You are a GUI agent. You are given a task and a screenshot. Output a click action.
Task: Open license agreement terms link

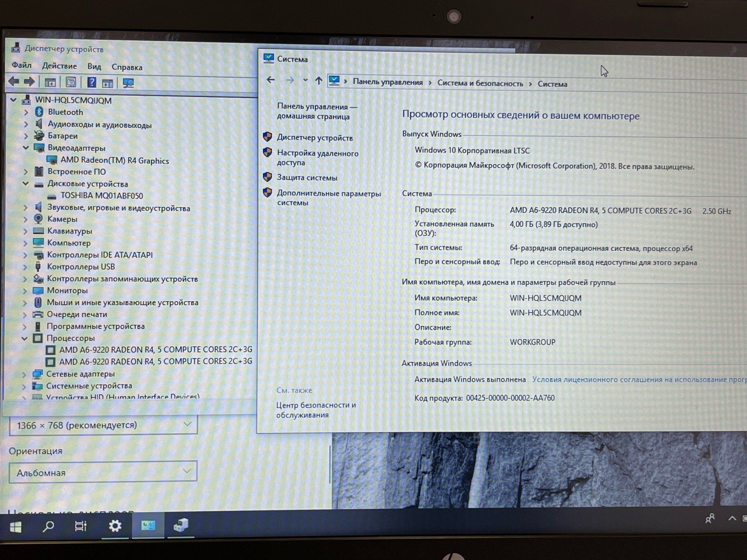(639, 379)
